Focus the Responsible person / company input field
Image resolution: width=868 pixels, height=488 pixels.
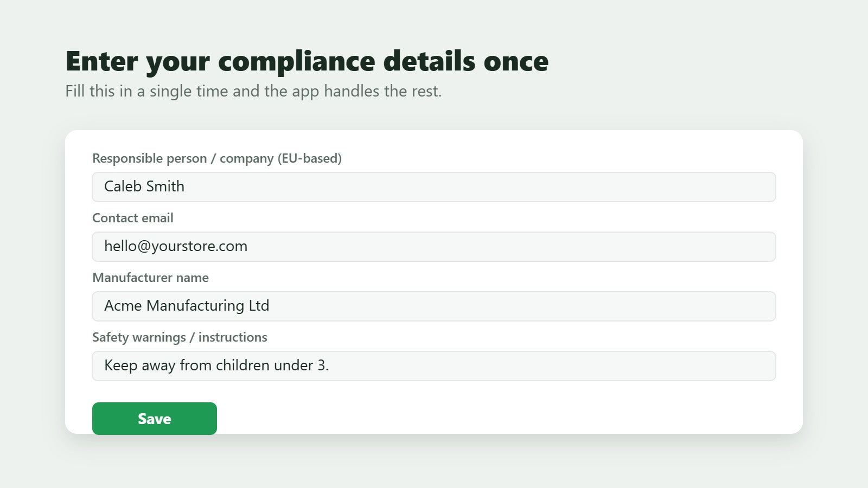click(434, 187)
